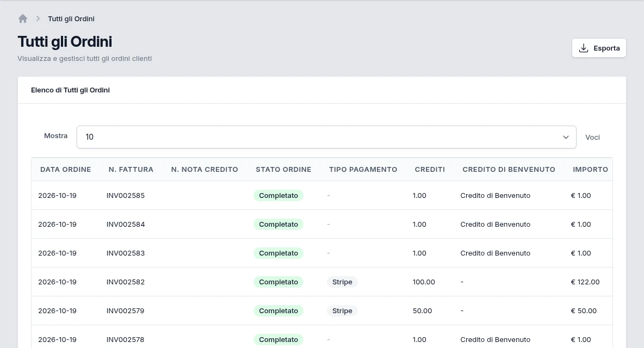Select invoice number INV002578
644x348 pixels.
tap(126, 339)
